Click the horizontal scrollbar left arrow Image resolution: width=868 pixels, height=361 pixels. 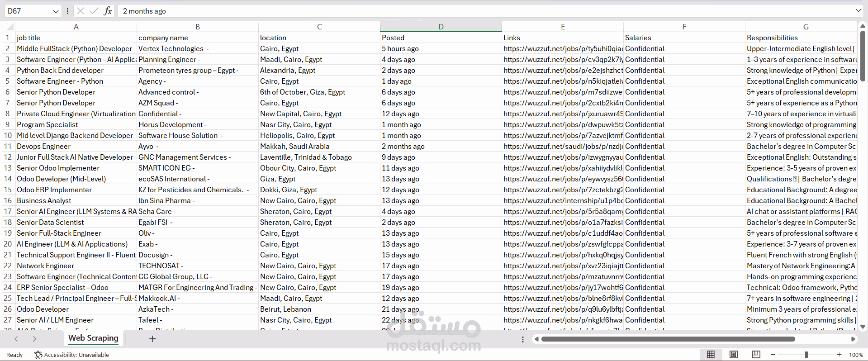click(x=536, y=339)
